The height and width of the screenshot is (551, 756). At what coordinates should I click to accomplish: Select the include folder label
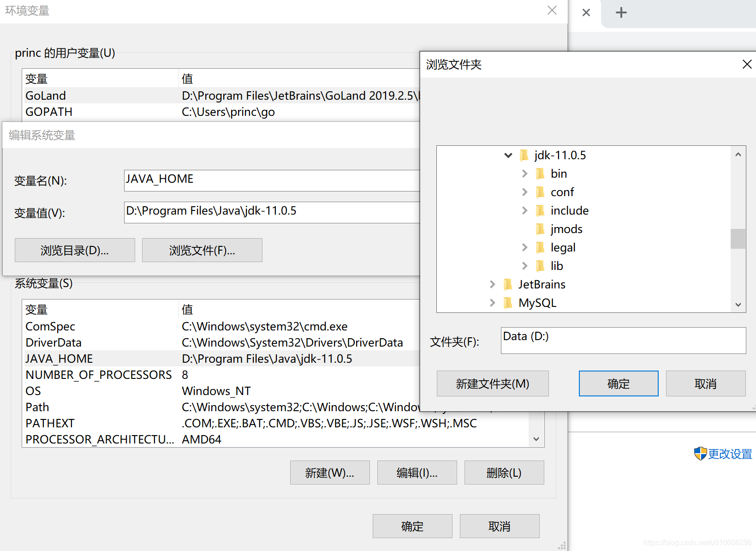(x=570, y=210)
